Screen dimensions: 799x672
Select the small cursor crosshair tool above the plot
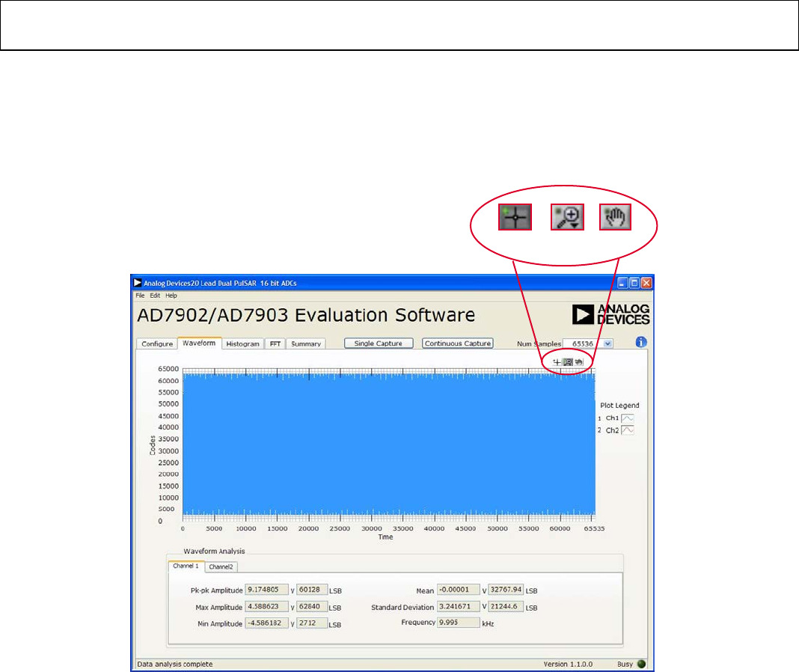[557, 362]
